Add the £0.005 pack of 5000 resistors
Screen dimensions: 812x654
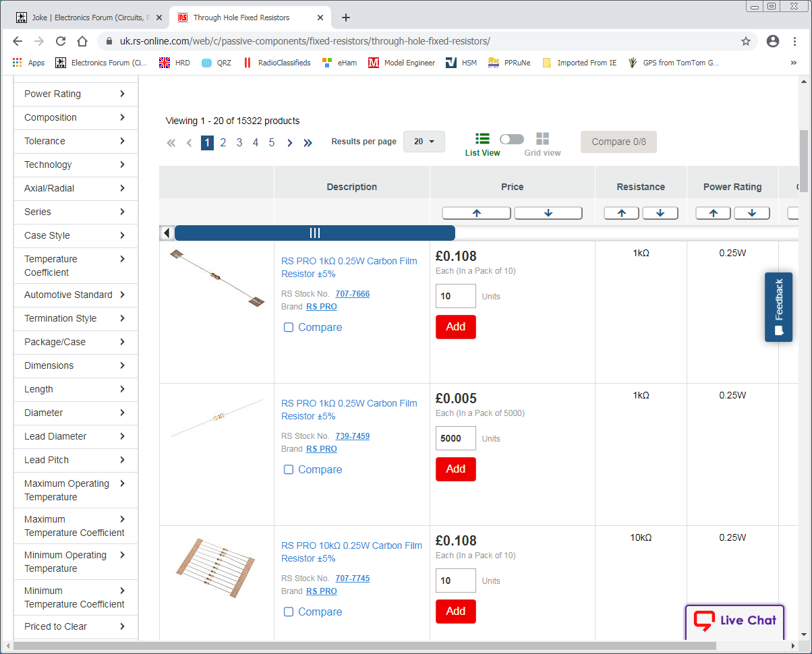[456, 469]
